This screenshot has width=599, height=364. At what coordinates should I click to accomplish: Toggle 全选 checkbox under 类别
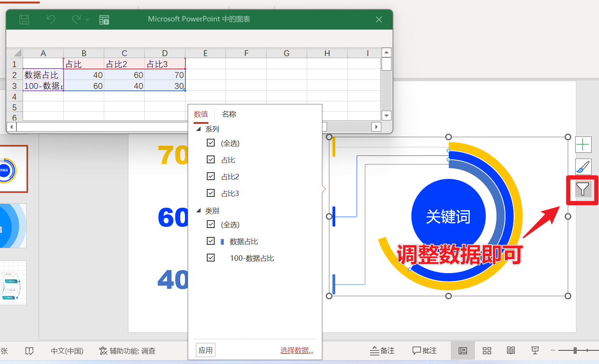(x=211, y=224)
